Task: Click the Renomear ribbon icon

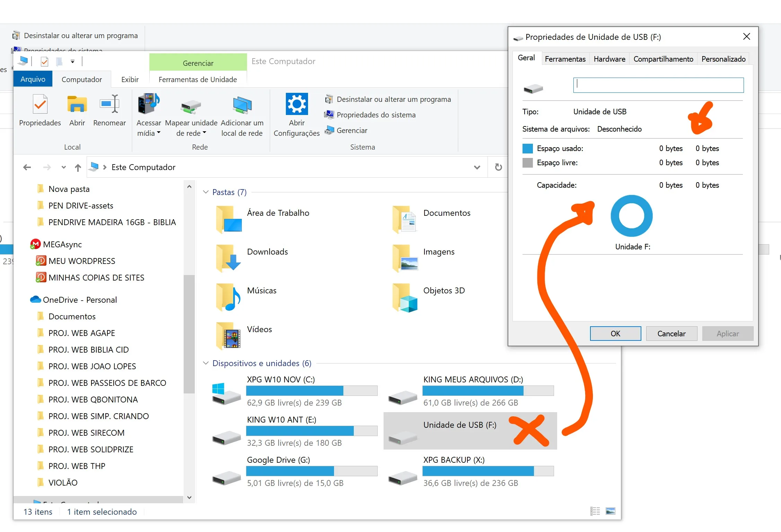Action: tap(109, 104)
